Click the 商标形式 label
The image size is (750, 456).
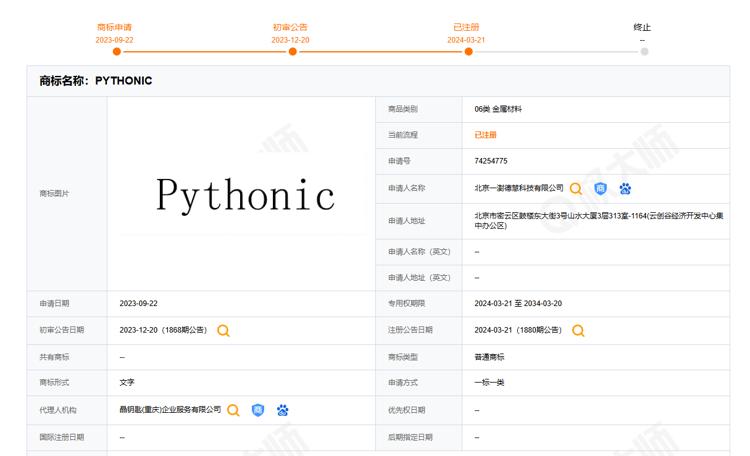[54, 382]
